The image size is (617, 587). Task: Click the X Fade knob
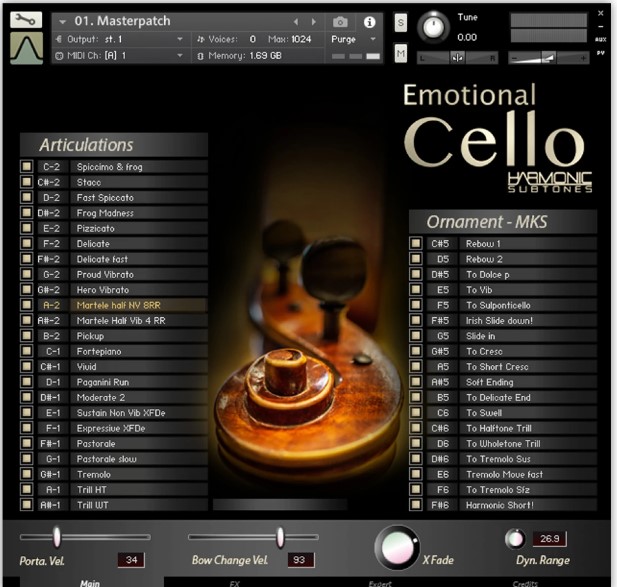click(x=396, y=547)
